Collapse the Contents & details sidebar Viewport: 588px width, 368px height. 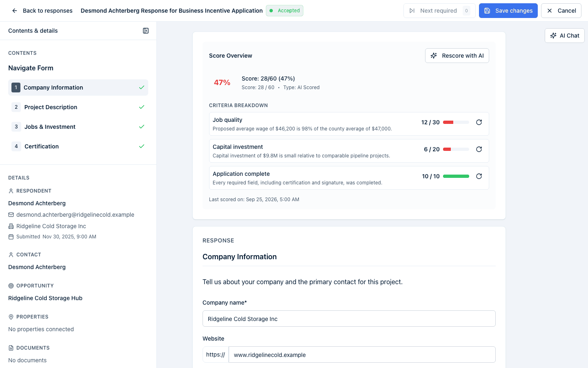(x=146, y=31)
